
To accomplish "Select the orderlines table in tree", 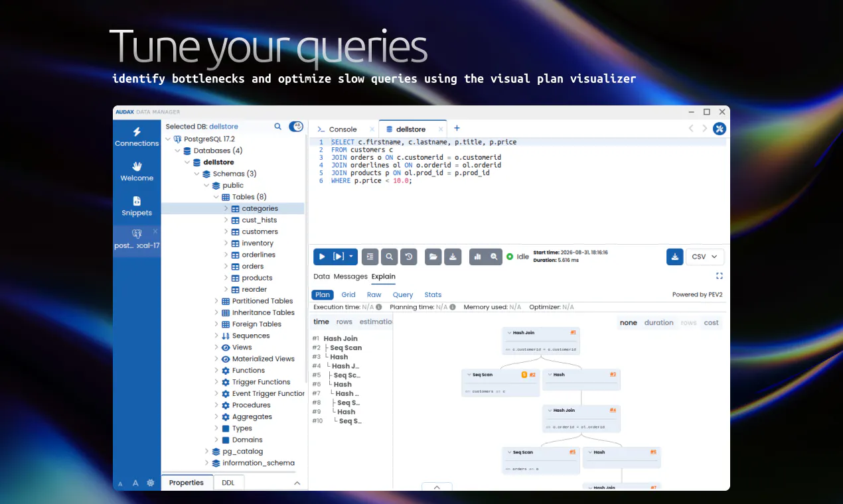I will coord(258,255).
